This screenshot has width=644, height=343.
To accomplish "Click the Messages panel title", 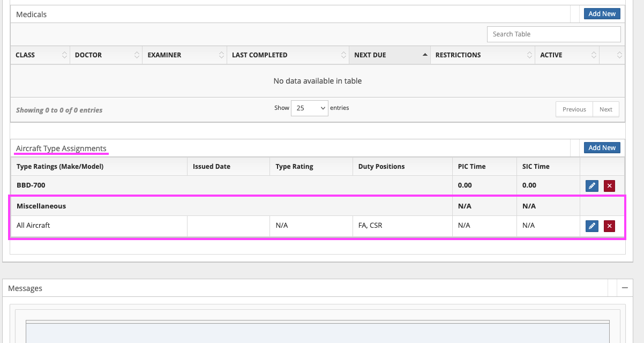I will pyautogui.click(x=25, y=288).
